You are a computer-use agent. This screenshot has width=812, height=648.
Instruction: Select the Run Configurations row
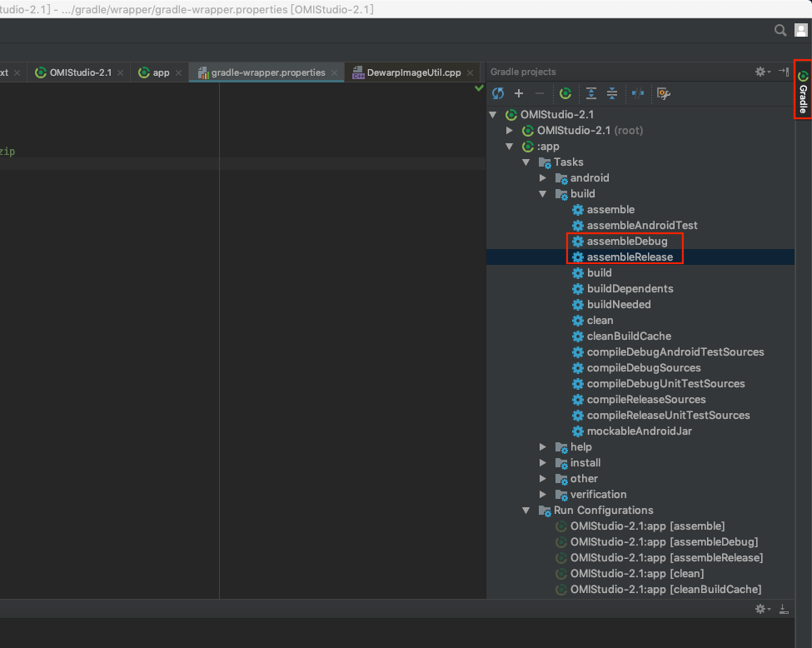[x=640, y=511]
